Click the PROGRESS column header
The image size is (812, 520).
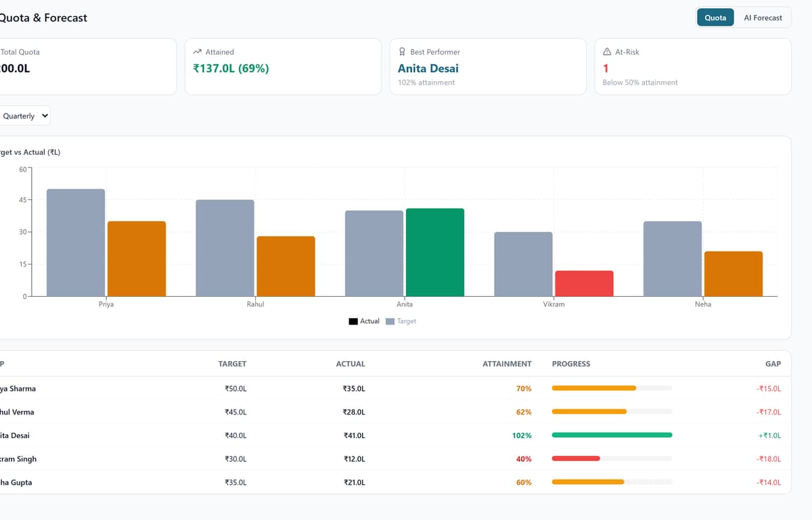571,364
